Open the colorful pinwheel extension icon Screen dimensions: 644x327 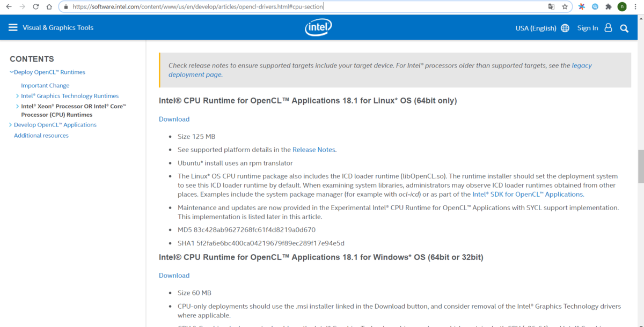tap(582, 7)
